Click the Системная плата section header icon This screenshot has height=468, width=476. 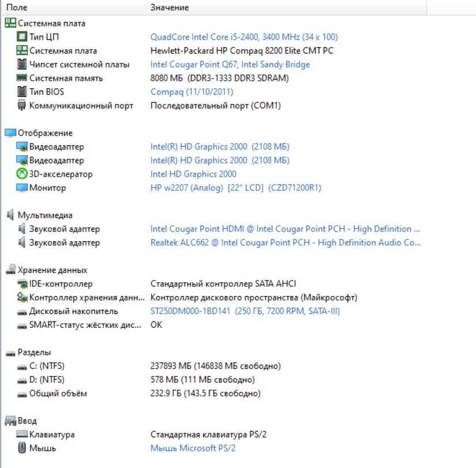(10, 23)
